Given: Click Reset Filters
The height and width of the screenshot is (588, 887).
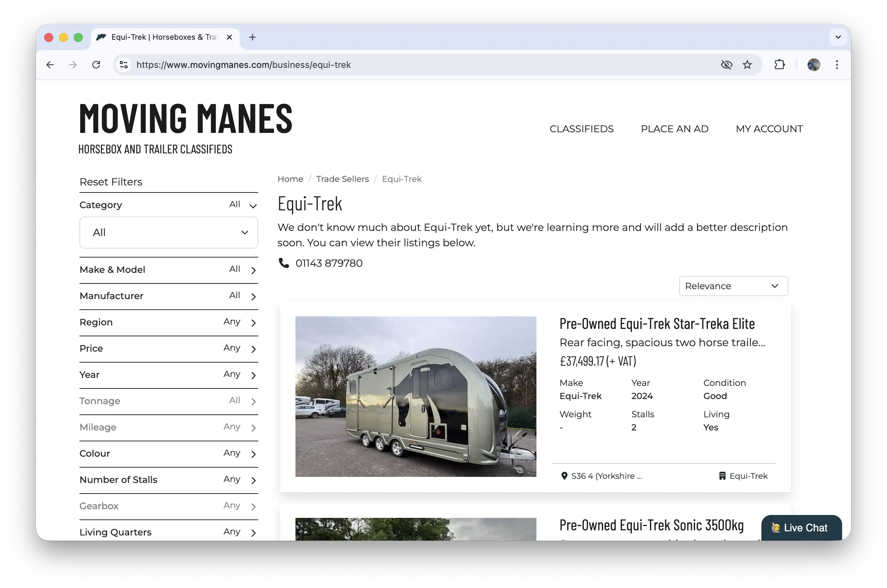Looking at the screenshot, I should 111,182.
